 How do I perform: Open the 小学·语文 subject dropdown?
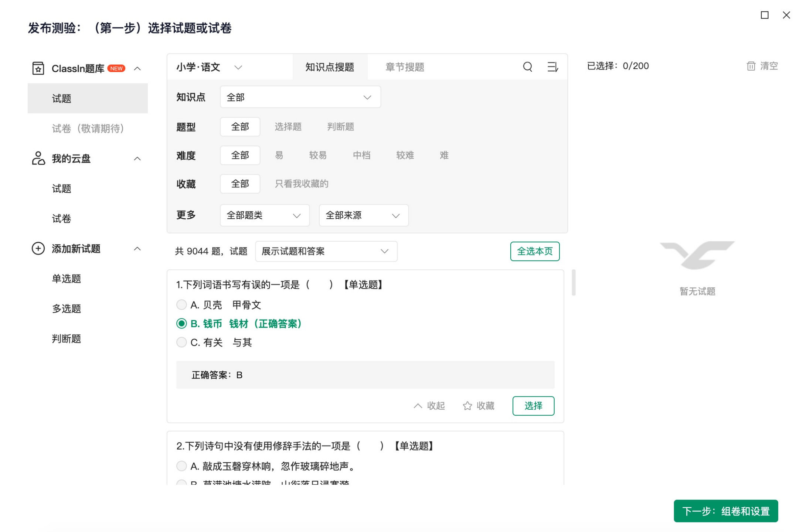pyautogui.click(x=209, y=67)
